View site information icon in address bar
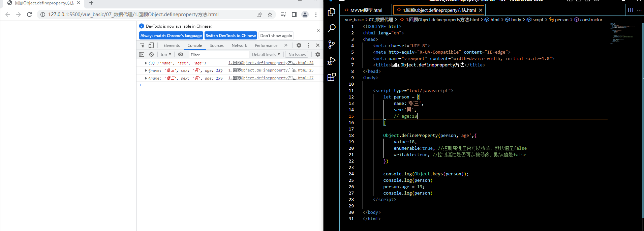 coord(43,15)
